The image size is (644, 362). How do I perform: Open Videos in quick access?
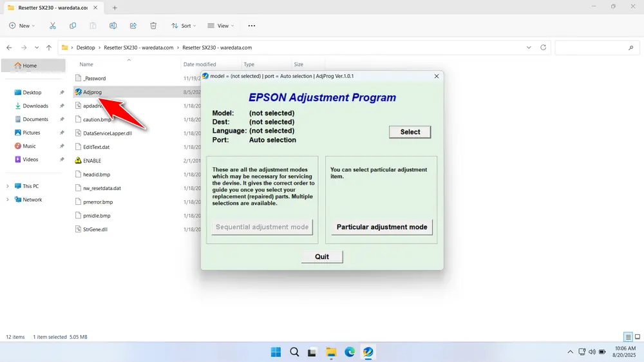pyautogui.click(x=30, y=160)
